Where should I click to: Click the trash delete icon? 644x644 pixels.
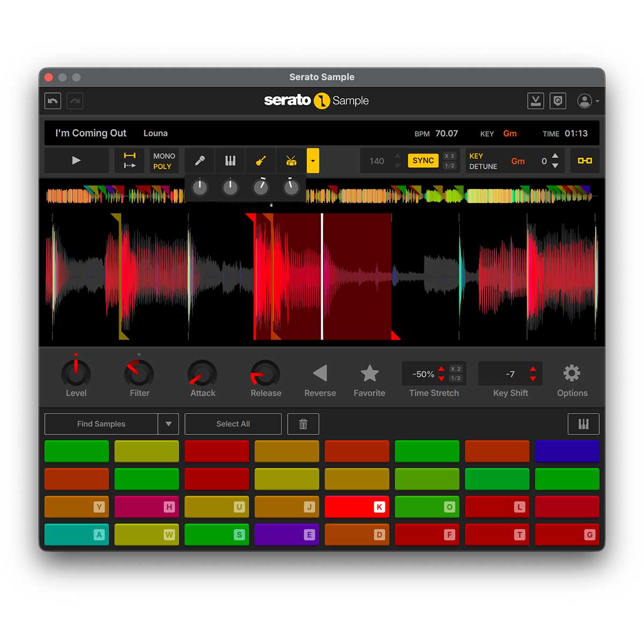click(x=303, y=424)
